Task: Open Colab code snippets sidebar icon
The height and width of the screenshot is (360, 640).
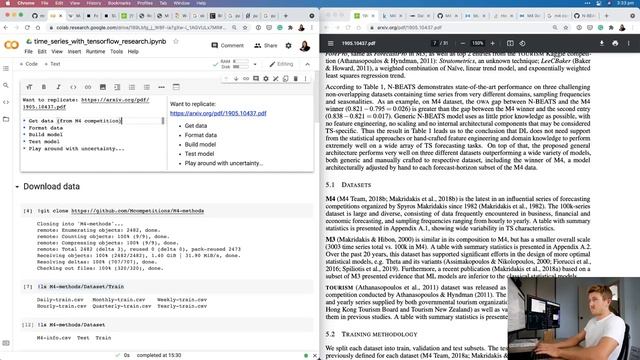Action: point(6,102)
